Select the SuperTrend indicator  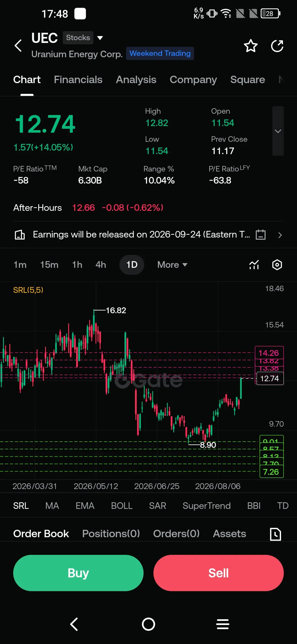point(207,506)
